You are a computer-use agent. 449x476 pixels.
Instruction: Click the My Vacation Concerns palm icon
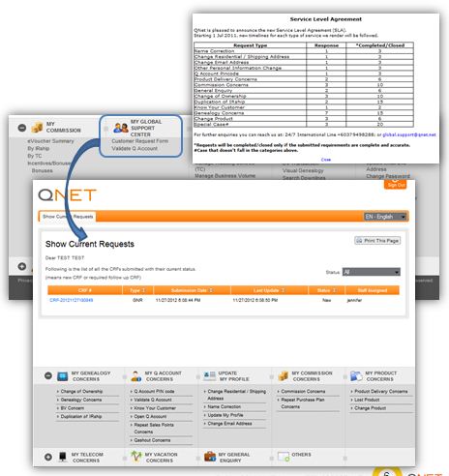[x=136, y=457]
